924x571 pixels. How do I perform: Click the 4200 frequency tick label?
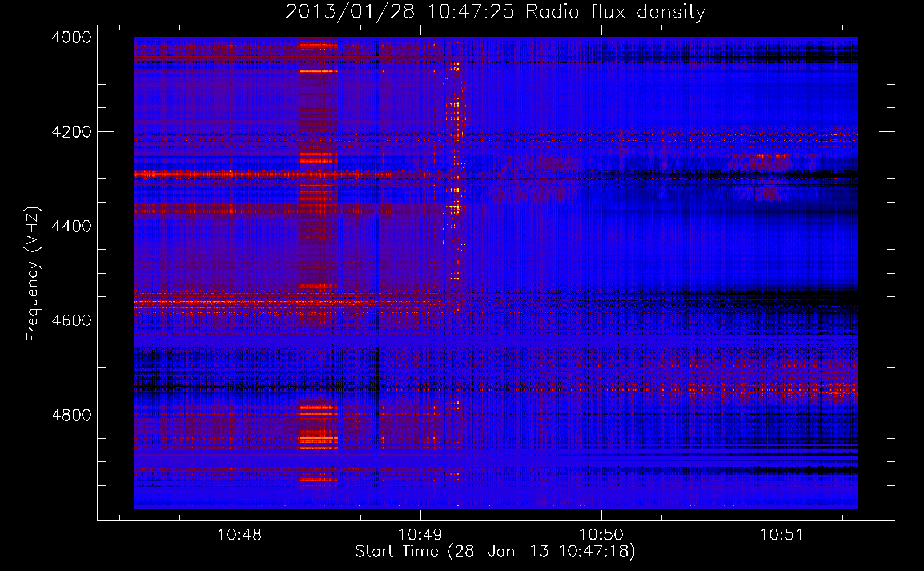coord(71,132)
